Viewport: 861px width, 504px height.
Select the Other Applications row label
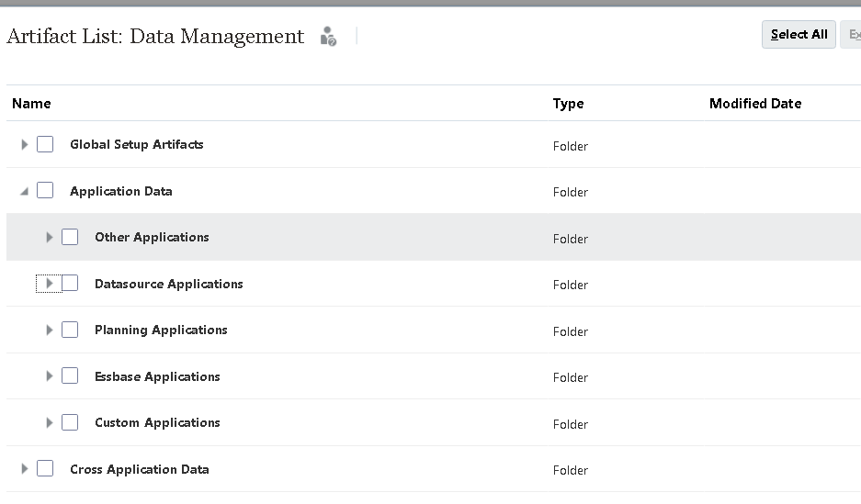tap(153, 238)
